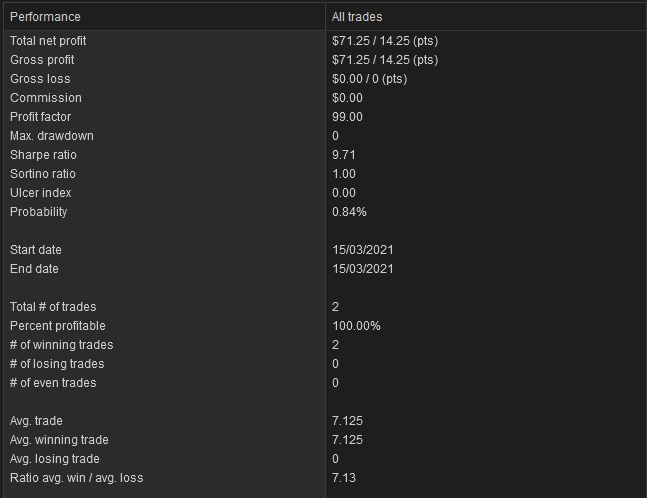Select the Sortino ratio row label
The image size is (647, 498).
tap(43, 174)
